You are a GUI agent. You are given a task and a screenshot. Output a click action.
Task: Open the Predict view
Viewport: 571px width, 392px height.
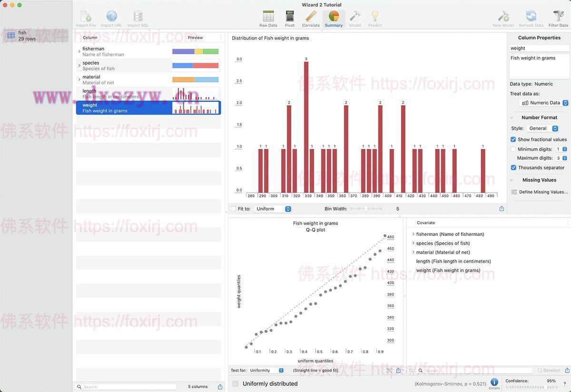[x=375, y=19]
